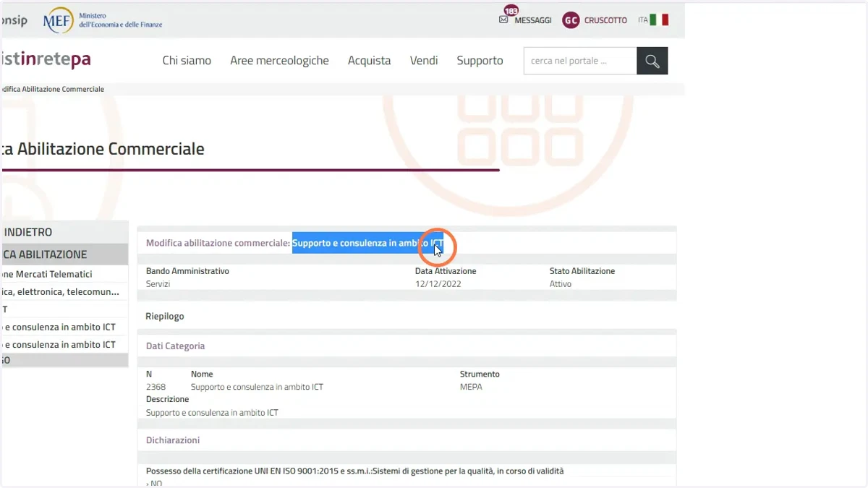The image size is (868, 488).
Task: Click the Stato Abilitazione value Attivo
Action: (561, 284)
